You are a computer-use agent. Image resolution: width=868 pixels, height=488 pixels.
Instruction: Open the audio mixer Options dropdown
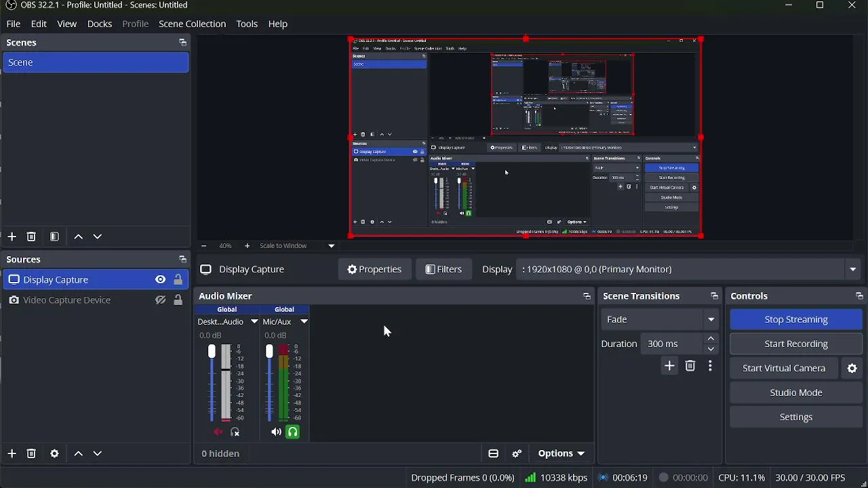(561, 453)
